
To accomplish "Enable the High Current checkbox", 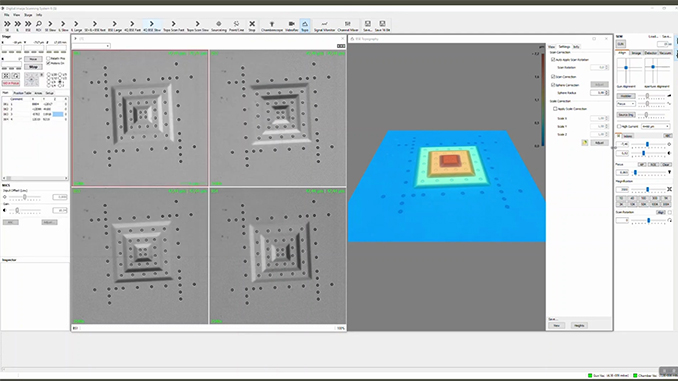I will click(619, 126).
